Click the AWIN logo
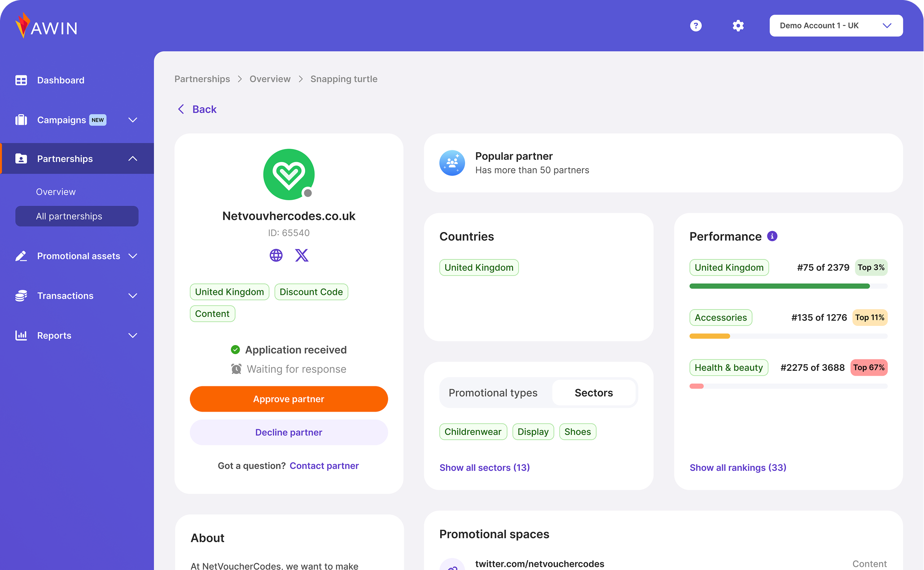Screen dimensions: 924x570 tap(46, 26)
